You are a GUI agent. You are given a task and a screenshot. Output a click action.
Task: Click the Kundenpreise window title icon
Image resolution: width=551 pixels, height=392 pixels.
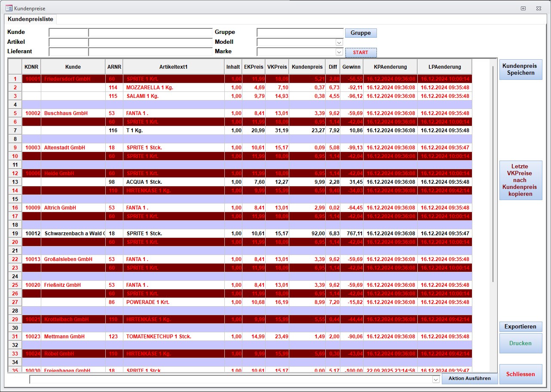(8, 8)
